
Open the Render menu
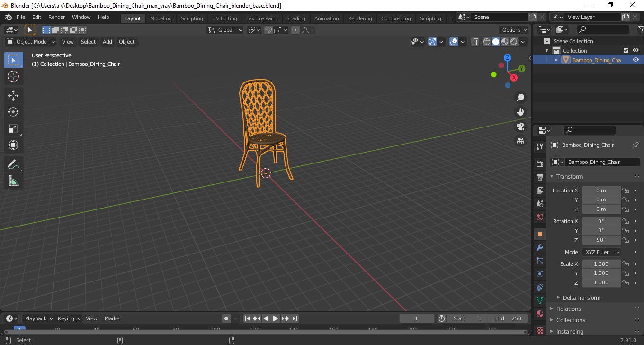pyautogui.click(x=56, y=17)
